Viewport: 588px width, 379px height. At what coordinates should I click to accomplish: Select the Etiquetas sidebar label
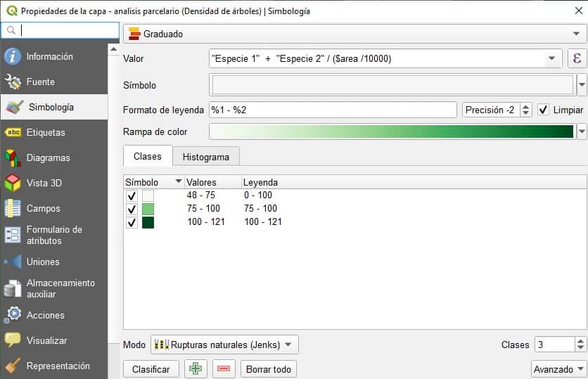46,132
